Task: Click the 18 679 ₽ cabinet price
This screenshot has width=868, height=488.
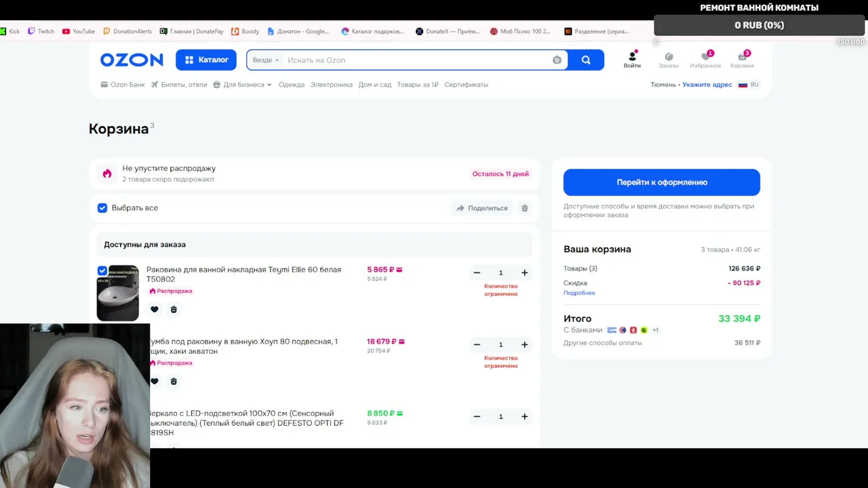Action: (386, 342)
